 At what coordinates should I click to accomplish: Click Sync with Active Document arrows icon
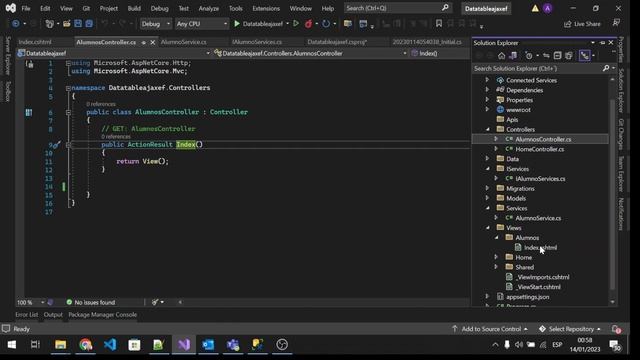point(546,56)
